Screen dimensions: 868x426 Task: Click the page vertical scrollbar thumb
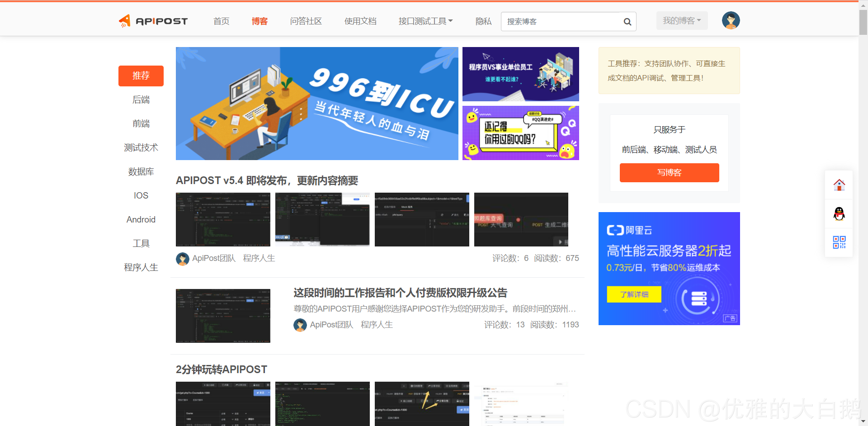(863, 21)
